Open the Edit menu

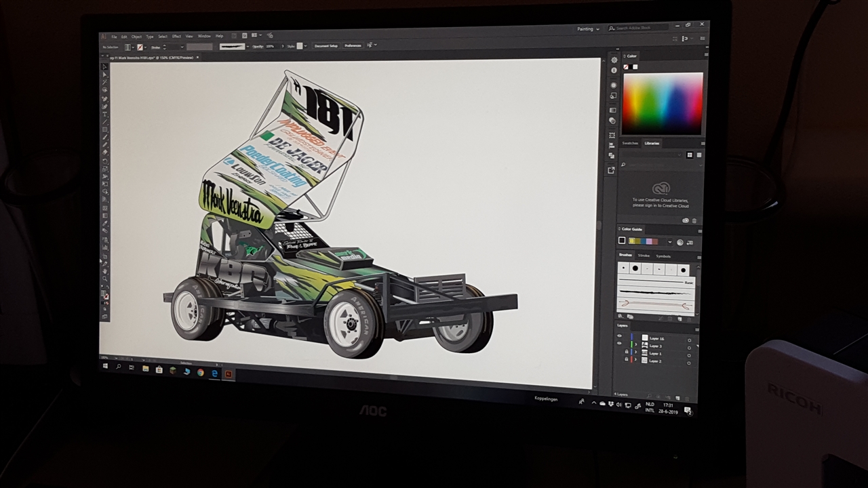pos(124,37)
